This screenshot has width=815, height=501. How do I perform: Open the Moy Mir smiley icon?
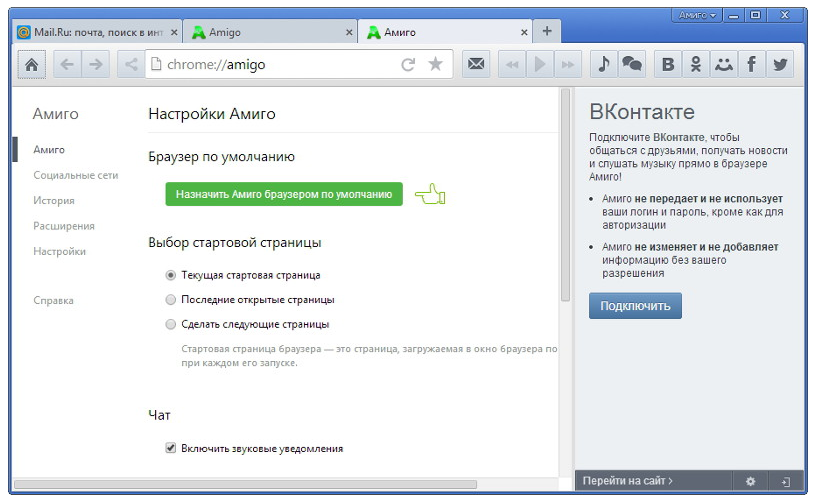724,64
